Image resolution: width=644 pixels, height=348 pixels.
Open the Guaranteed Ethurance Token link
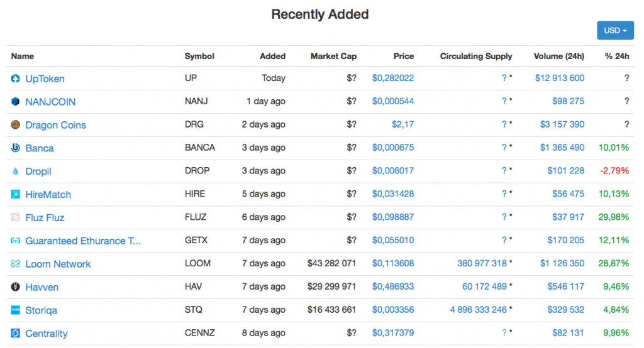[83, 241]
